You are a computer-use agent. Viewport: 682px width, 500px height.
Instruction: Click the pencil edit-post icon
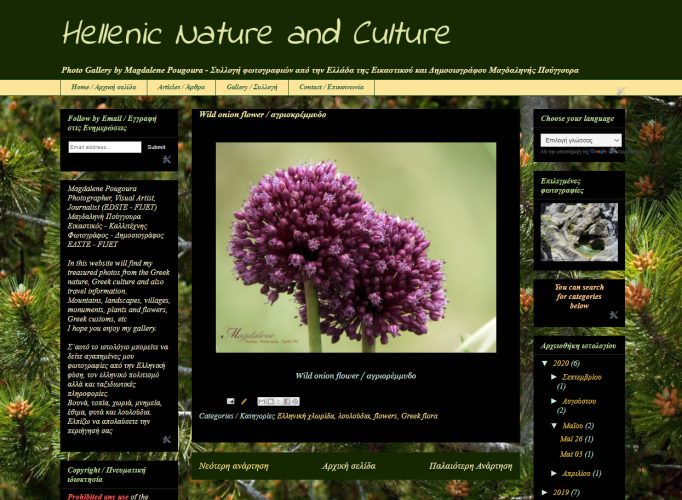(244, 401)
